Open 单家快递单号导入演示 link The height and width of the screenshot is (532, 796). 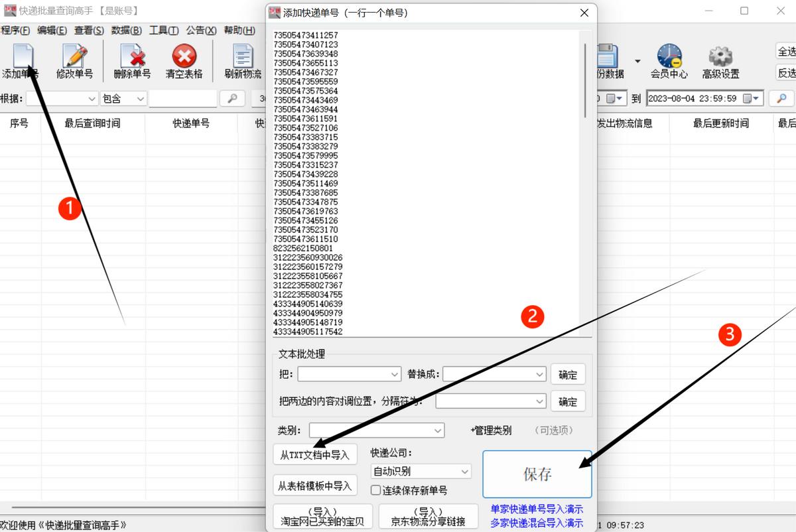pos(536,509)
